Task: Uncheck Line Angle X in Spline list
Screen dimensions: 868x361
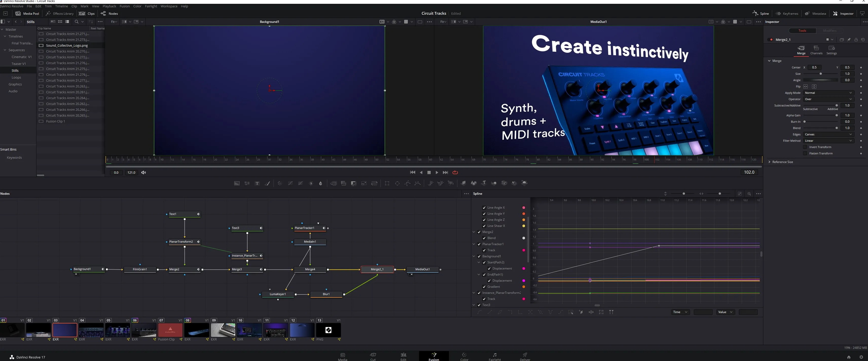Action: pyautogui.click(x=484, y=208)
